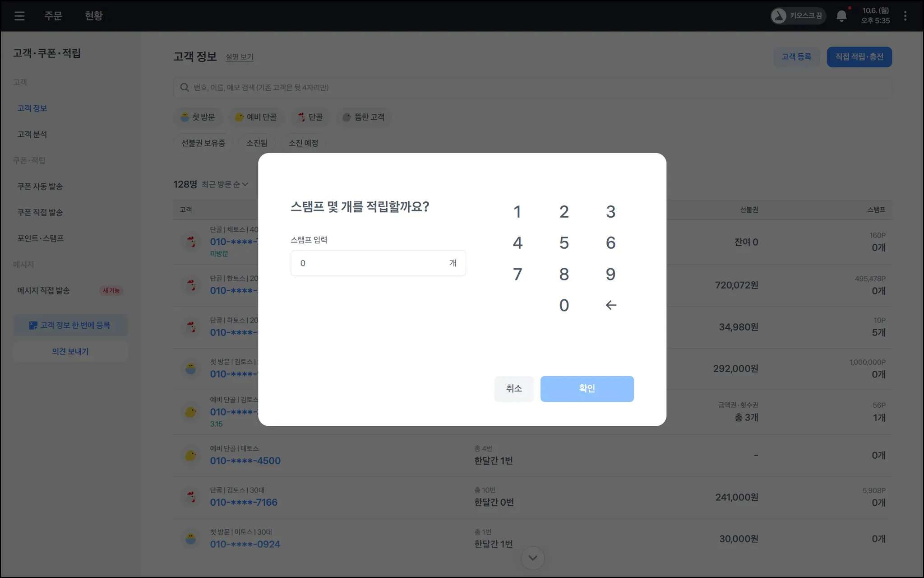924x578 pixels.
Task: Click the chick icon for 010-****-0924 customer
Action: pyautogui.click(x=191, y=538)
